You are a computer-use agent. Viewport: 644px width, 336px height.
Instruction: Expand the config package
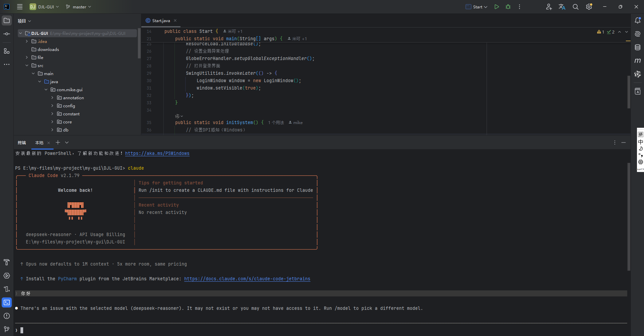click(52, 106)
